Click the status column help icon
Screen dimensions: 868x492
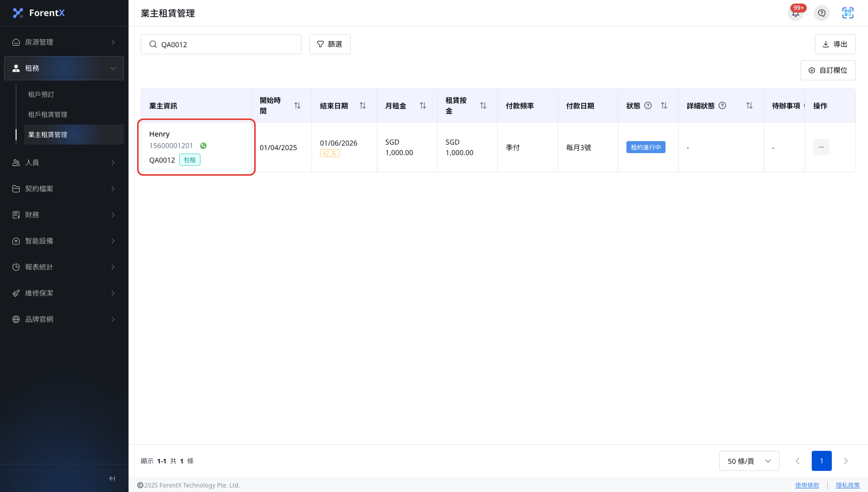tap(648, 105)
